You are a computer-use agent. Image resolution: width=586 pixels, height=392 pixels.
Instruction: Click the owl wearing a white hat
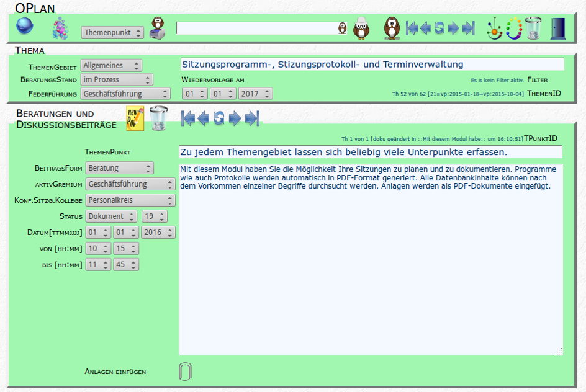coord(361,28)
